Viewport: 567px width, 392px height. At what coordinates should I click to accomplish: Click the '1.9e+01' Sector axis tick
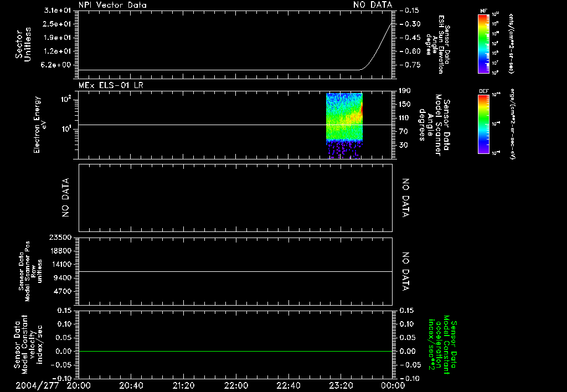click(x=58, y=38)
